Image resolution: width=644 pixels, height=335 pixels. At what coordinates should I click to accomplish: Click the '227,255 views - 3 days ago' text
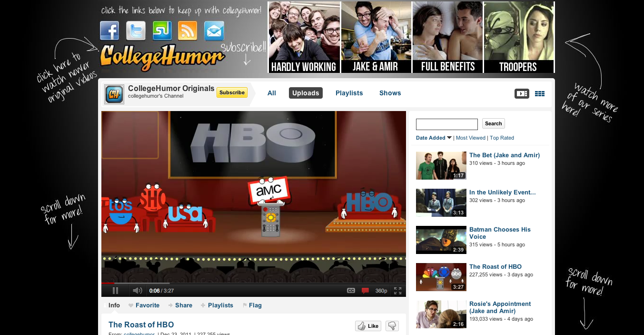501,275
